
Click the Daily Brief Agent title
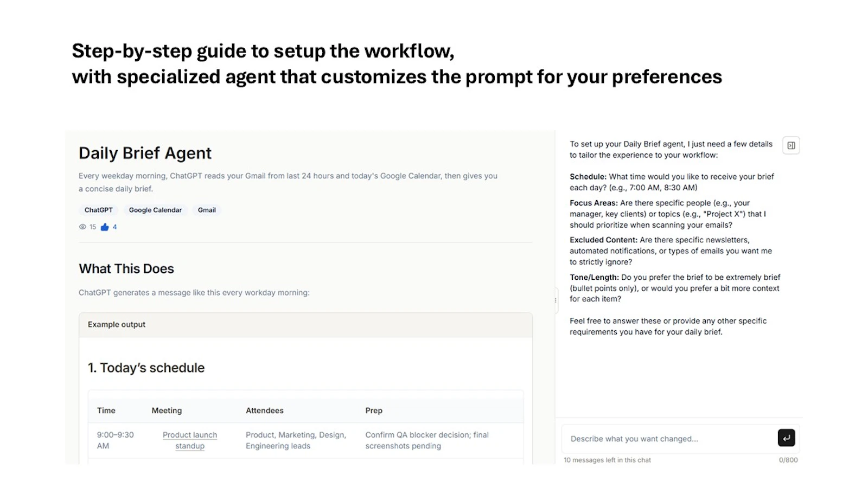point(145,153)
